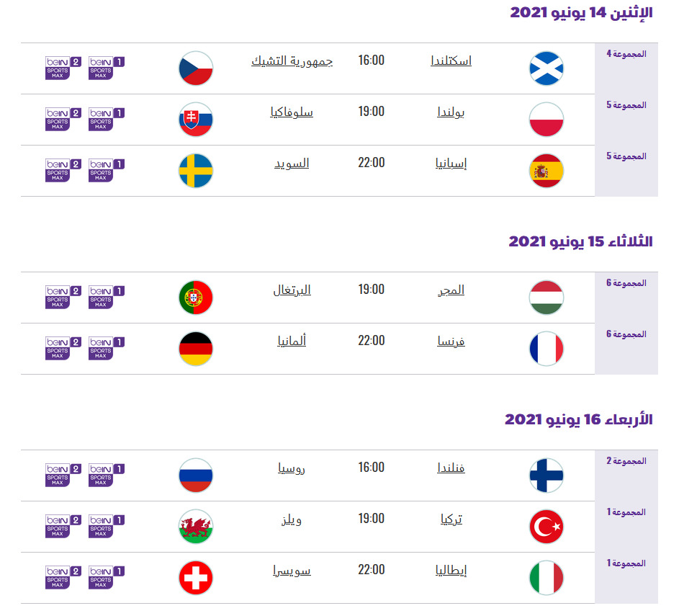
Task: Open the فرنسا team link
Action: point(451,341)
